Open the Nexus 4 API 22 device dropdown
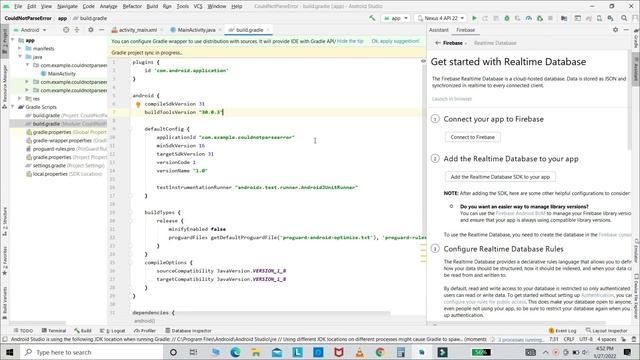 (x=440, y=18)
